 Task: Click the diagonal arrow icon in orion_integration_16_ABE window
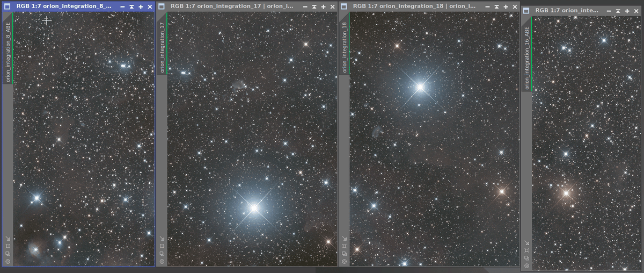(x=526, y=243)
